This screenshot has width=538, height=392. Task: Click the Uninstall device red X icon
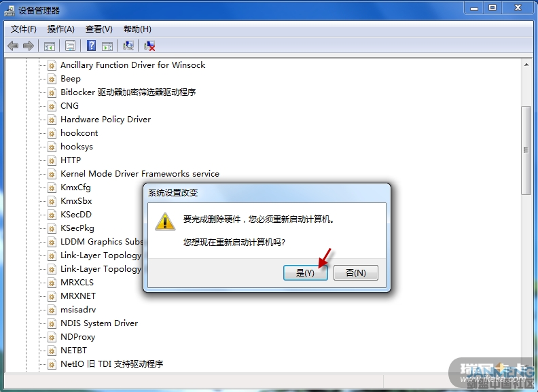pyautogui.click(x=149, y=46)
